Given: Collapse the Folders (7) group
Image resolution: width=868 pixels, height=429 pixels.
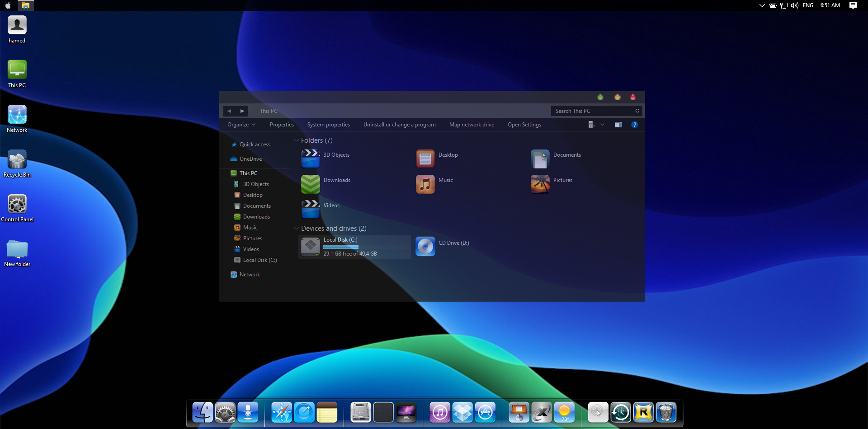Looking at the screenshot, I should pos(297,140).
